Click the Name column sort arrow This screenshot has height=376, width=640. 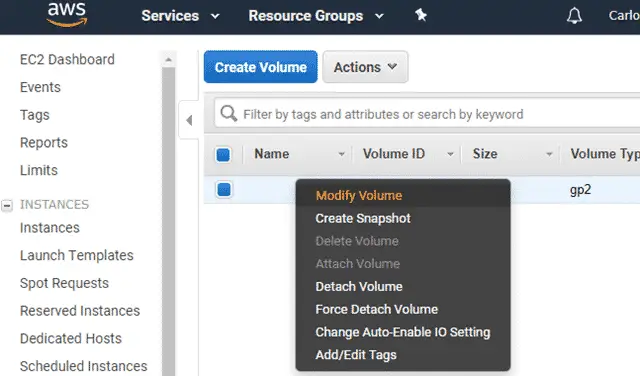pyautogui.click(x=342, y=154)
